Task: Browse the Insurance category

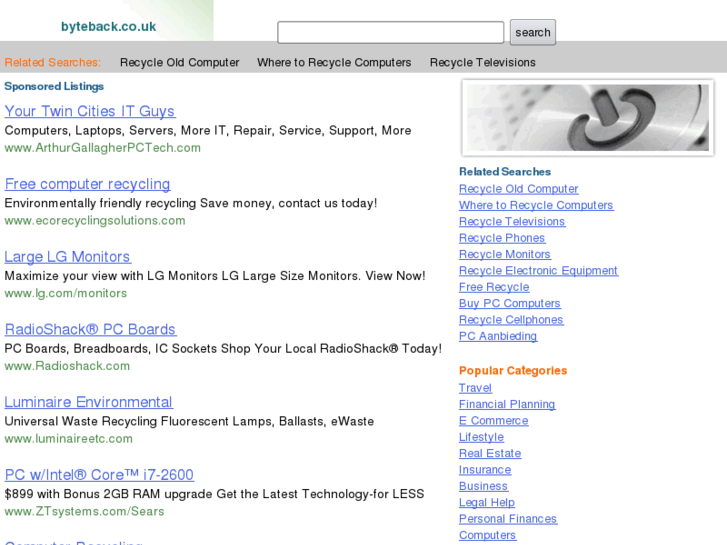Action: pos(485,470)
